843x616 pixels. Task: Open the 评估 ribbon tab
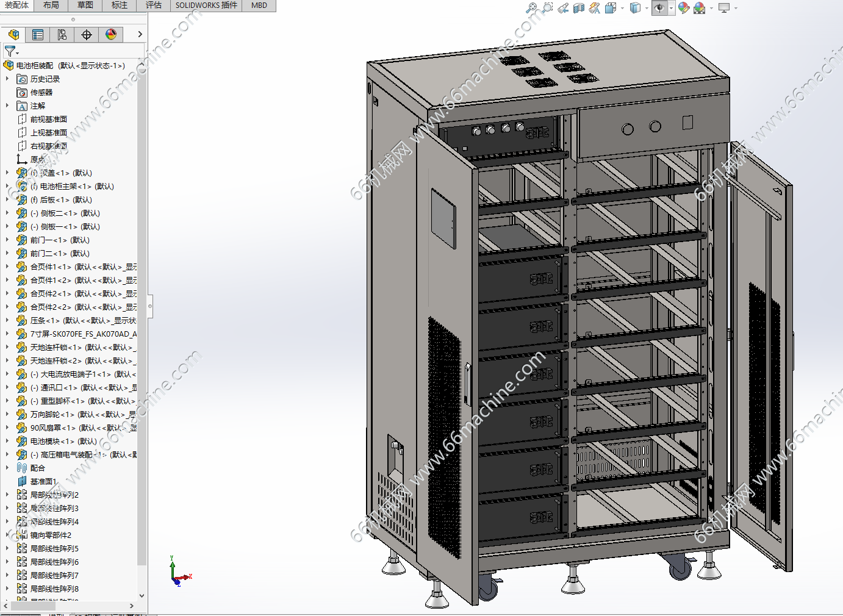[x=154, y=5]
